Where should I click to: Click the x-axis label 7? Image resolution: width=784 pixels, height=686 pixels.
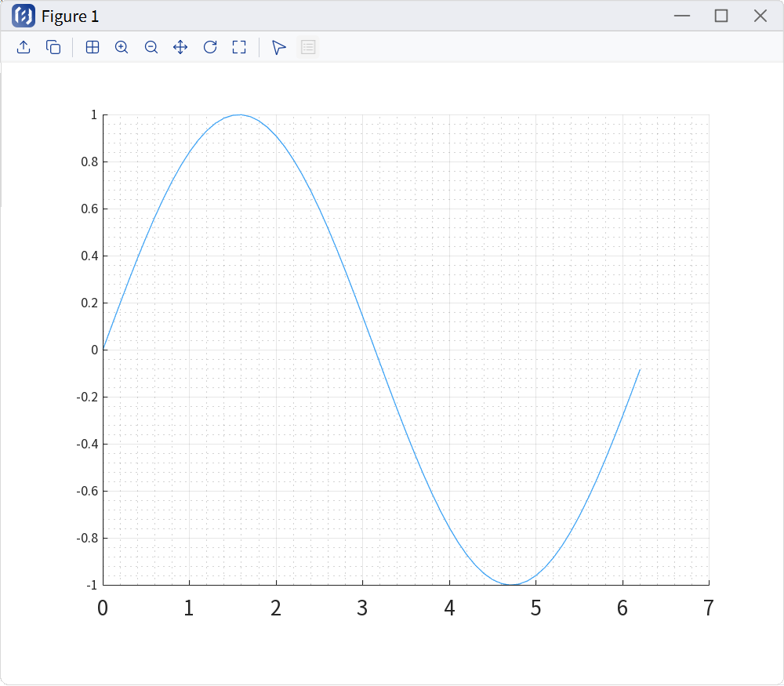pos(708,608)
